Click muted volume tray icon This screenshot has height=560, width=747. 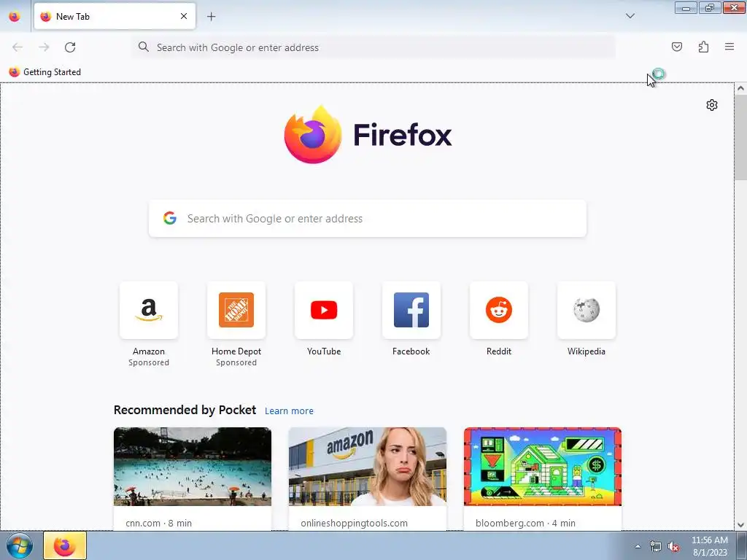click(x=673, y=547)
